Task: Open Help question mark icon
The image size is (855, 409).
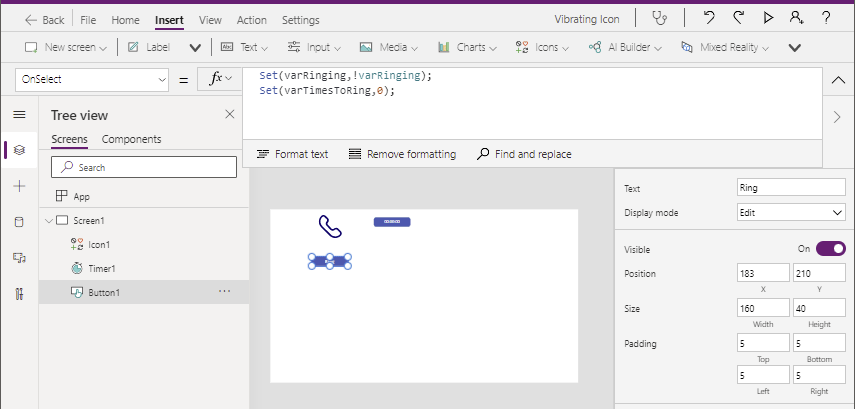Action: pos(826,18)
